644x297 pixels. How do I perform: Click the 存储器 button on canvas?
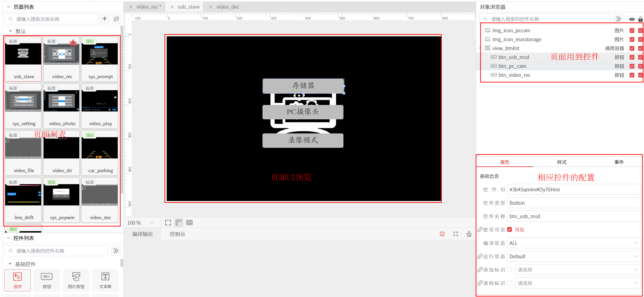pyautogui.click(x=303, y=86)
